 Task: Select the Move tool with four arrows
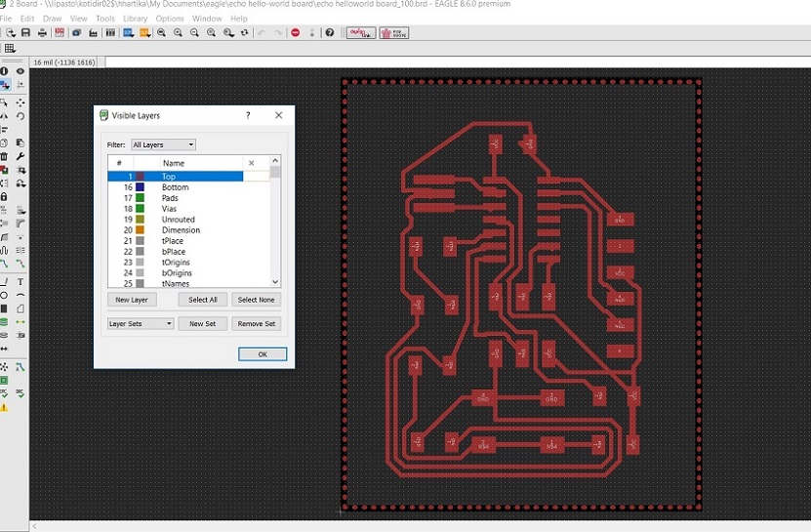20,102
